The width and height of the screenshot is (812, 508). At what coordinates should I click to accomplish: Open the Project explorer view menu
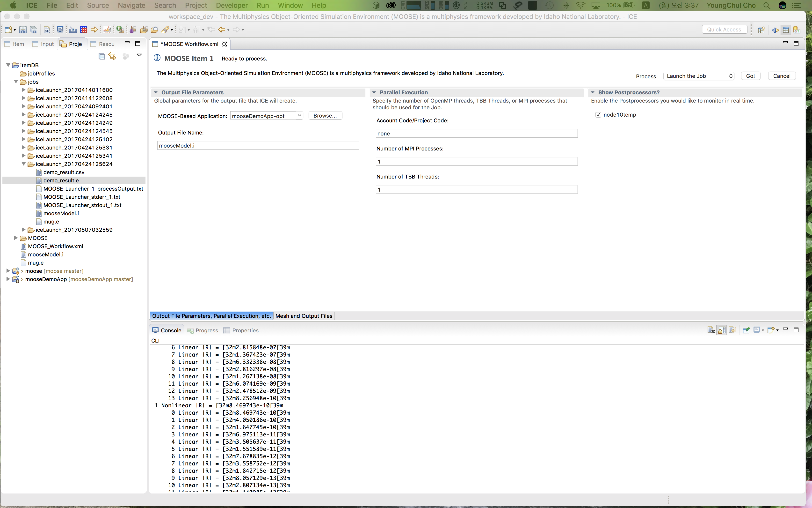(139, 55)
